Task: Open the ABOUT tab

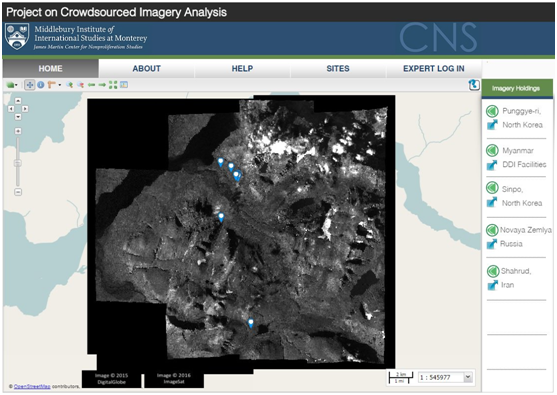Action: tap(147, 69)
